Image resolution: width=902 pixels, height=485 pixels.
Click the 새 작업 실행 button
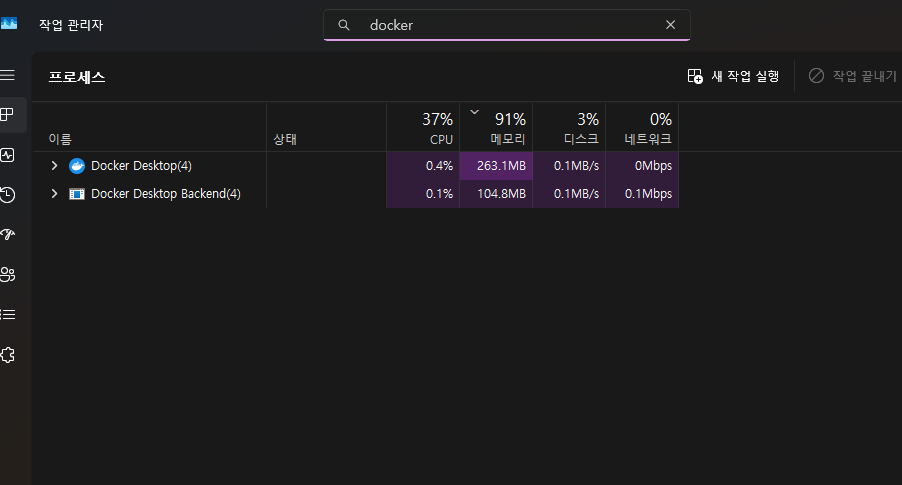click(x=733, y=76)
